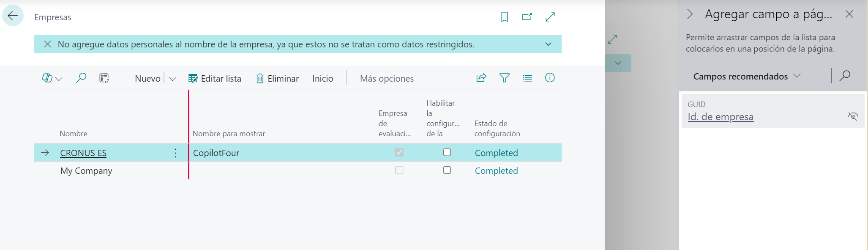Open page in new window icon
This screenshot has height=250, width=868.
[527, 17]
